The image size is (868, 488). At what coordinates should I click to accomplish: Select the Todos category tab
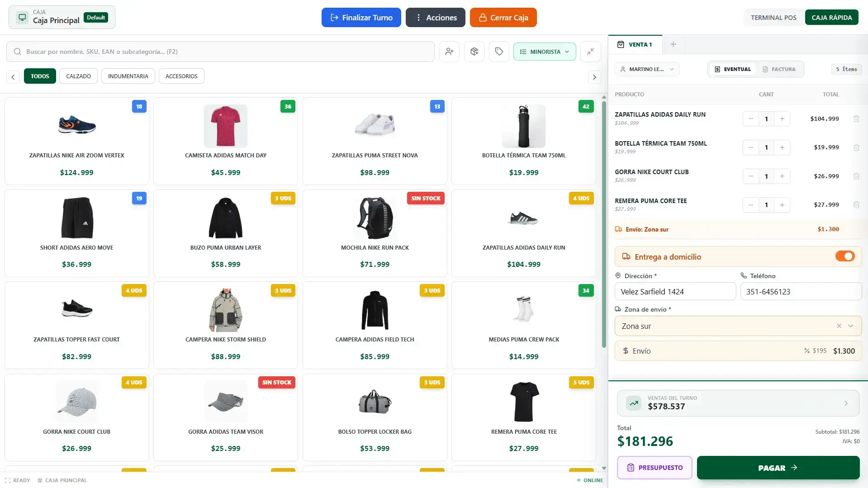[x=40, y=76]
